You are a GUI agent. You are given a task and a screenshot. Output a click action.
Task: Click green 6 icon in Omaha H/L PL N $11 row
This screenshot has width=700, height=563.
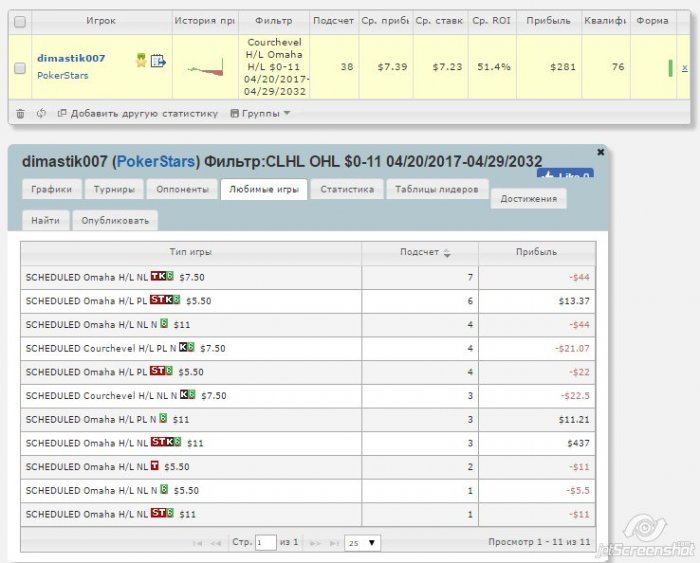(x=163, y=418)
